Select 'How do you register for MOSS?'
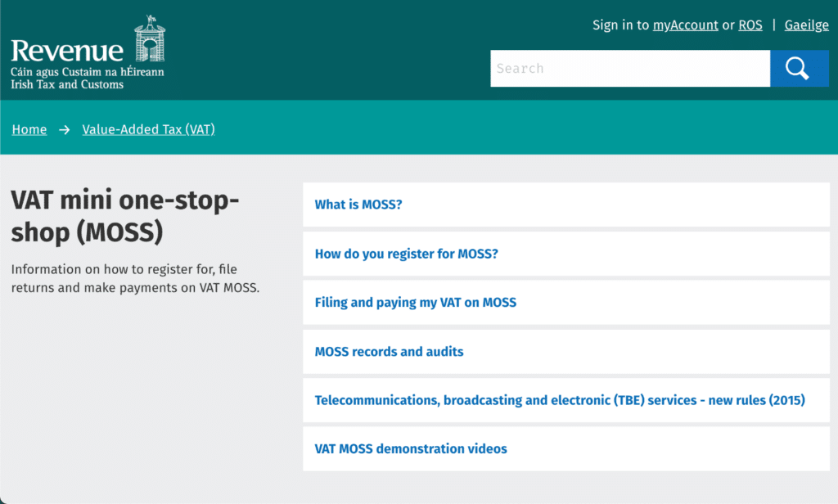The image size is (838, 504). [x=406, y=254]
